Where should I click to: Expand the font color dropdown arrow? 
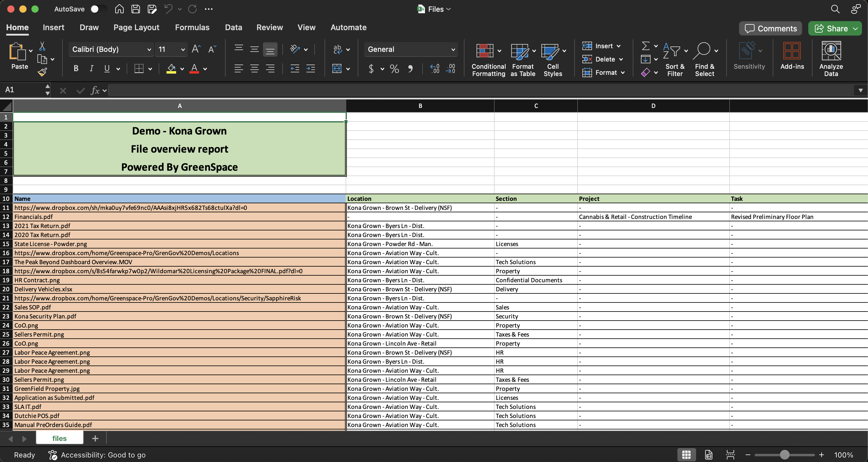click(x=205, y=69)
